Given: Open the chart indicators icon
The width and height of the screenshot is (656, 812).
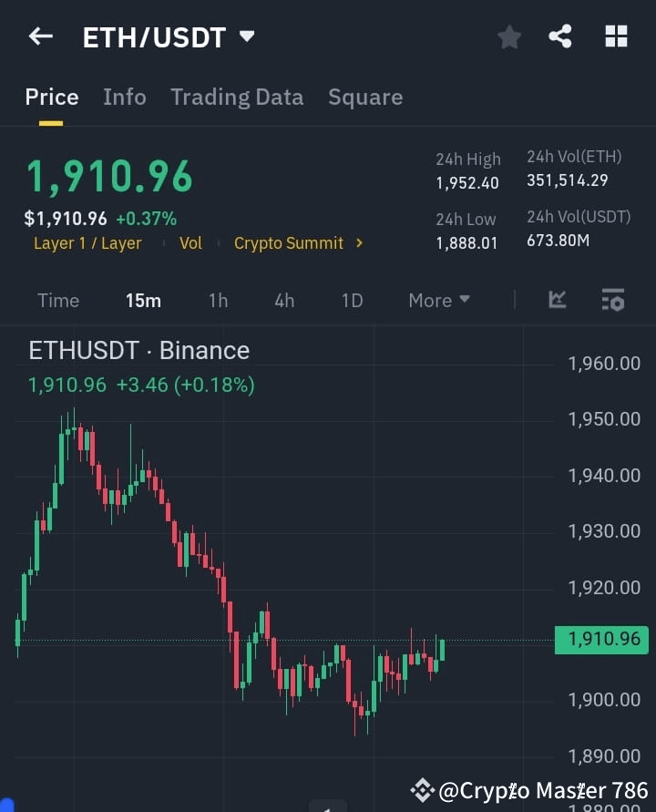Looking at the screenshot, I should tap(556, 300).
